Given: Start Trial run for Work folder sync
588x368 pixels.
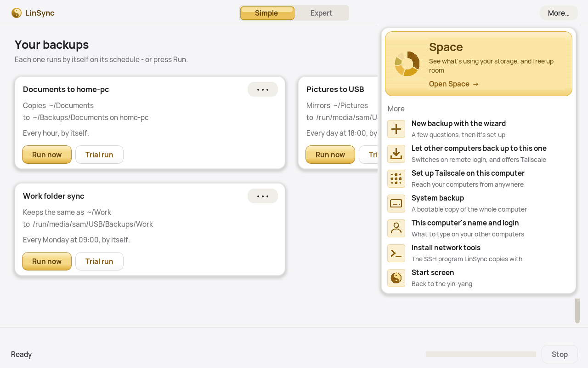Looking at the screenshot, I should (99, 261).
